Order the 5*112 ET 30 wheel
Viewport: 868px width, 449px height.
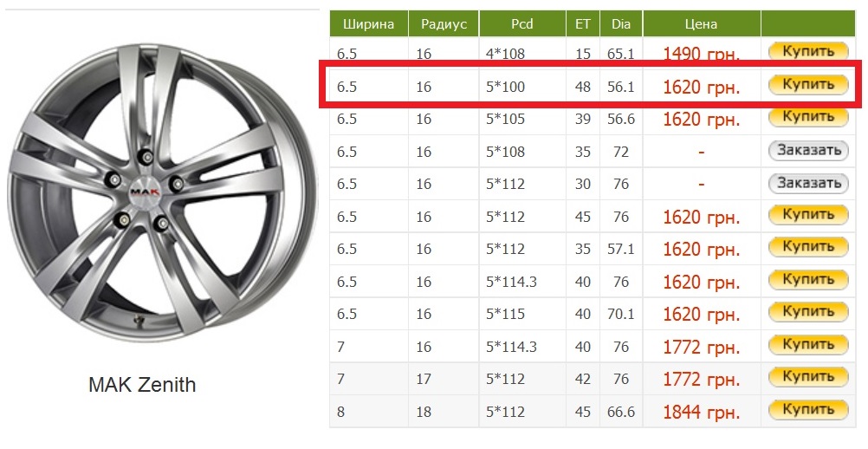point(807,183)
